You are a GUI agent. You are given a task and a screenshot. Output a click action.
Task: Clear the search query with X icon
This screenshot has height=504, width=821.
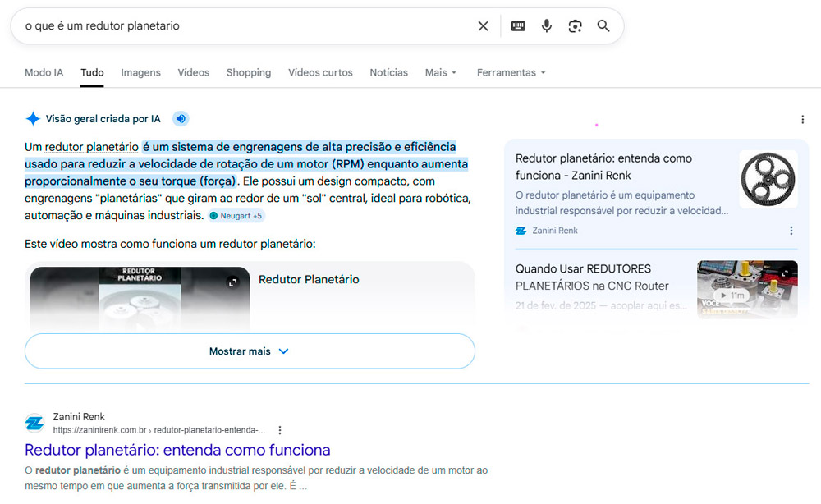[x=483, y=25]
